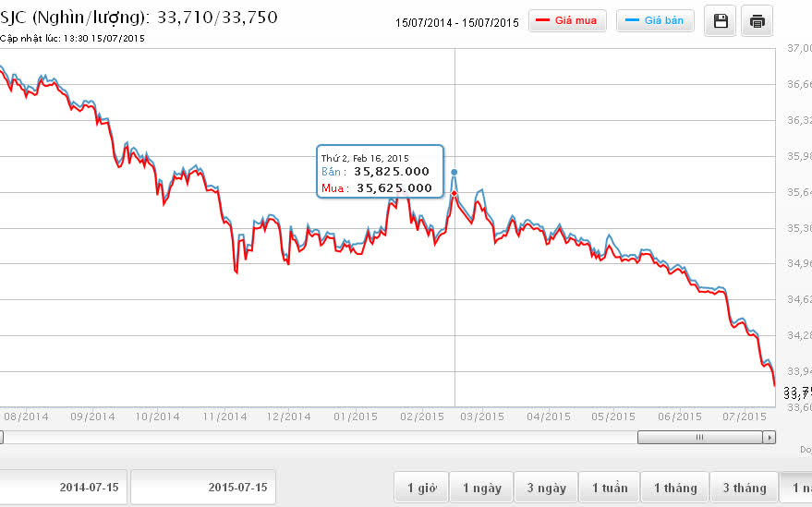The height and width of the screenshot is (507, 812).
Task: Click the 06/2015 x-axis label
Action: point(679,416)
